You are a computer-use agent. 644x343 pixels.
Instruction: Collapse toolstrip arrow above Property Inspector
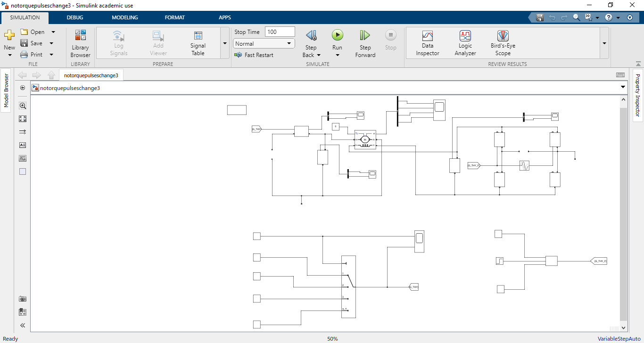(x=638, y=64)
